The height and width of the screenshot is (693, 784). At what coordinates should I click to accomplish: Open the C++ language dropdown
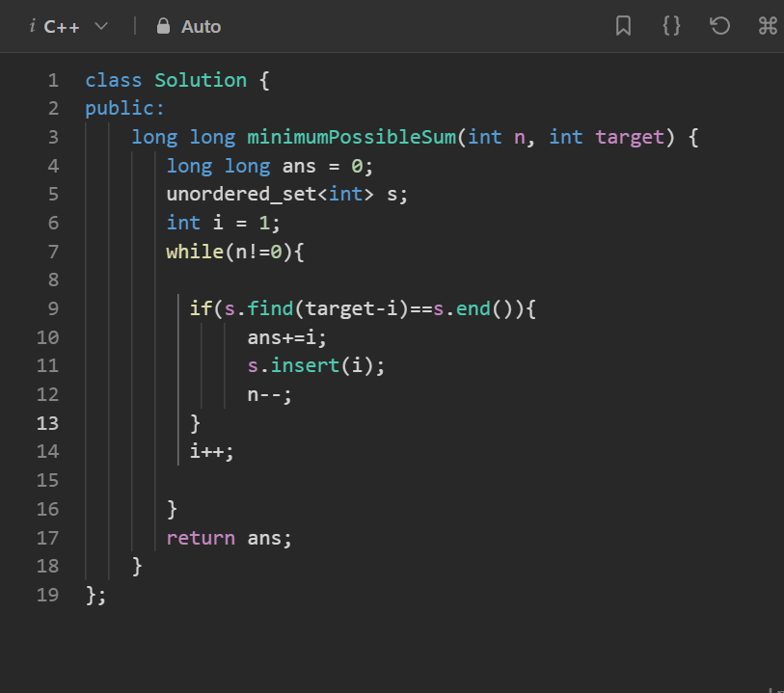point(75,26)
